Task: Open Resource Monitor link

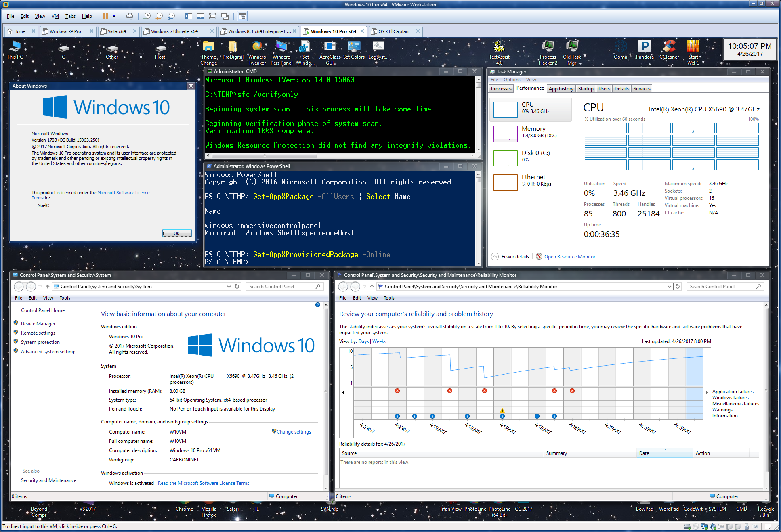Action: tap(569, 257)
